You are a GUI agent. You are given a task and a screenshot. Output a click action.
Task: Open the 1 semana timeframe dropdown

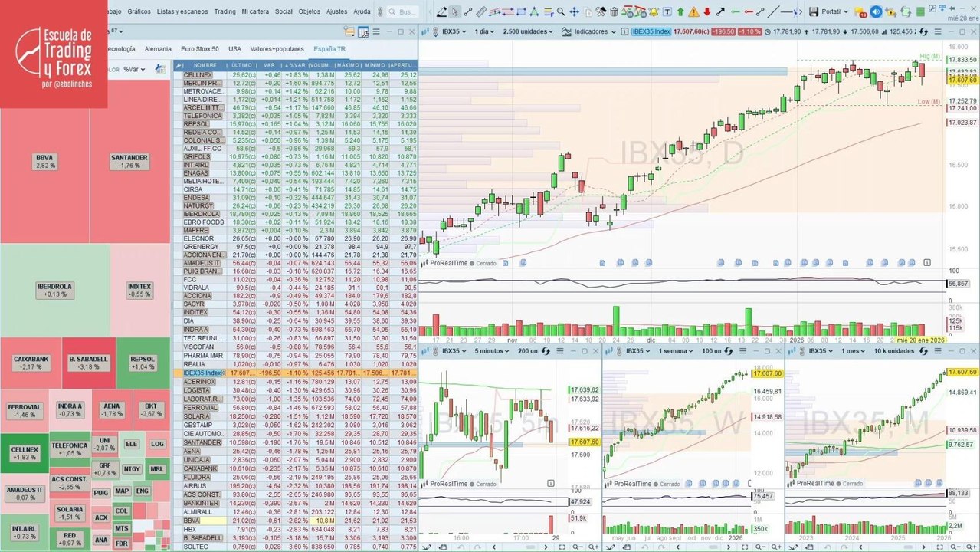675,353
